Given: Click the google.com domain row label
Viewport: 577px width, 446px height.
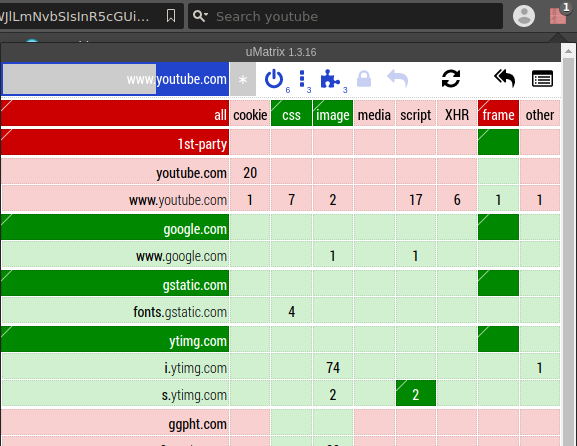Looking at the screenshot, I should [x=115, y=227].
